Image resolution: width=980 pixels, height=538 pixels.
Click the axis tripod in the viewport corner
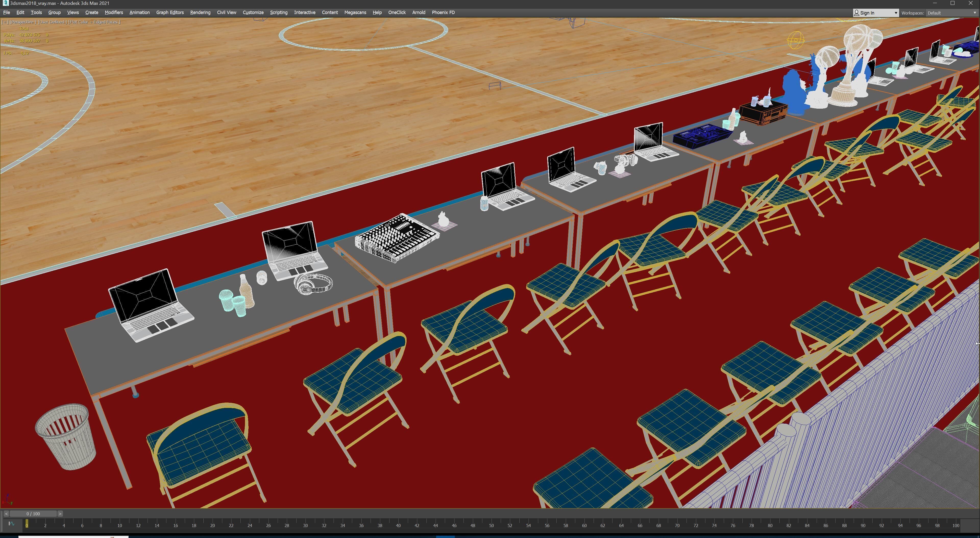point(7,499)
